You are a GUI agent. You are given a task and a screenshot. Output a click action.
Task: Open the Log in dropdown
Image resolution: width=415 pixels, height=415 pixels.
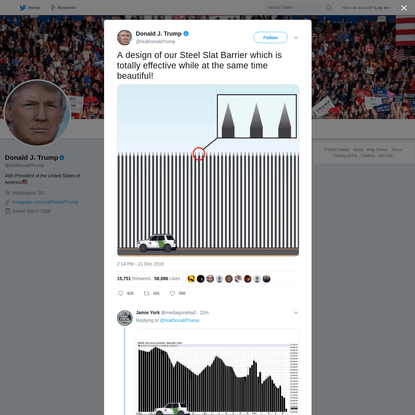coord(382,7)
